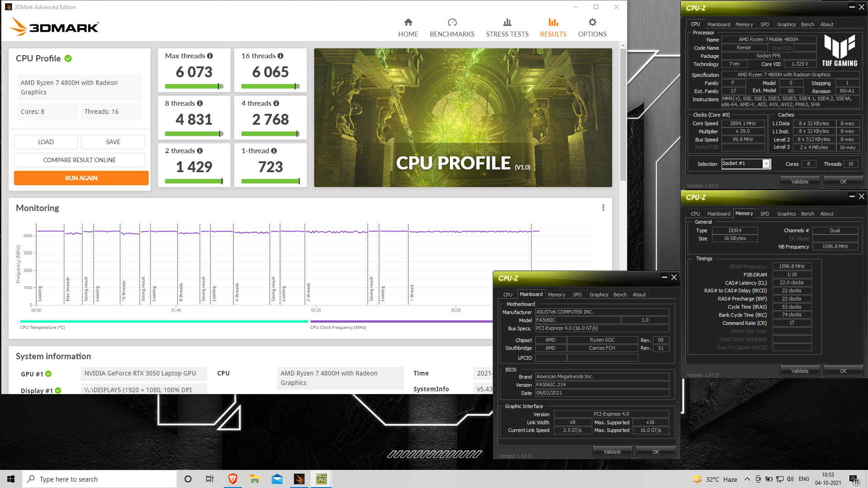Click BIOS Version field FA506IC.214
This screenshot has width=868, height=488.
click(x=602, y=385)
